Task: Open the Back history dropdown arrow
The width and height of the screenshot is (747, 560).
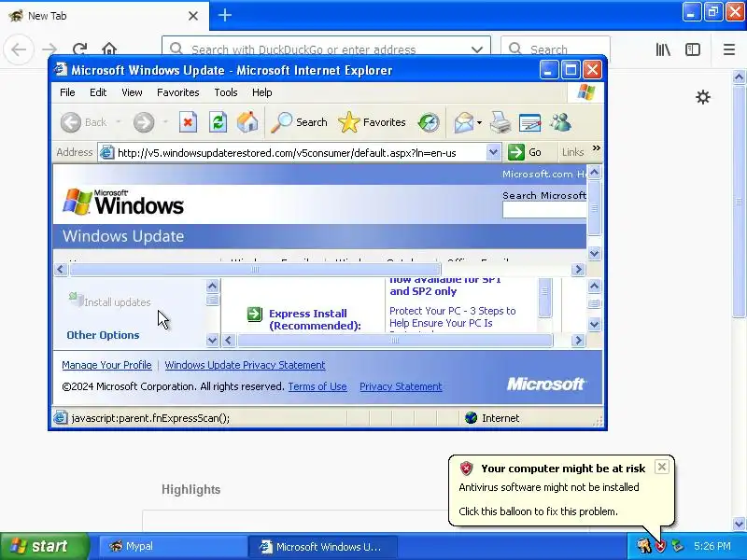Action: click(119, 122)
